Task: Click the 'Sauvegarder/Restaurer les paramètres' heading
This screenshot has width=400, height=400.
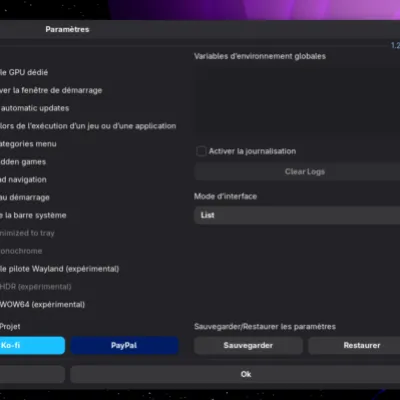Action: point(265,327)
